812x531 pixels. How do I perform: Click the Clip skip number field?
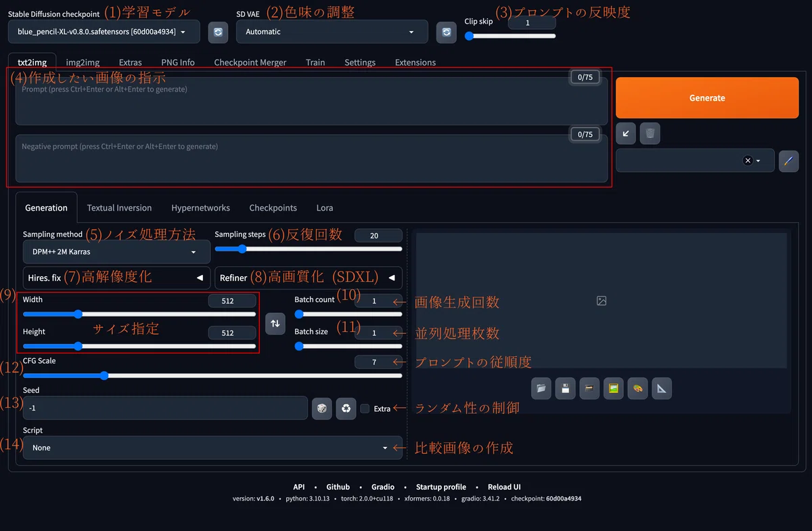[532, 23]
